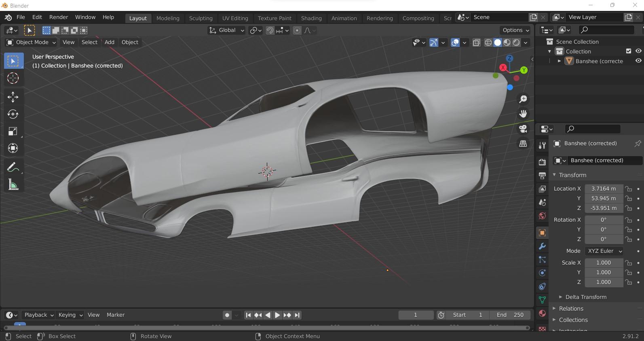Click the Marker menu in timeline
The image size is (644, 341).
pos(116,315)
